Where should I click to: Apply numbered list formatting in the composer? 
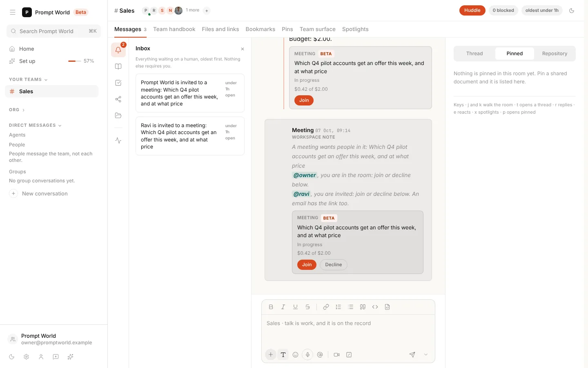(338, 307)
